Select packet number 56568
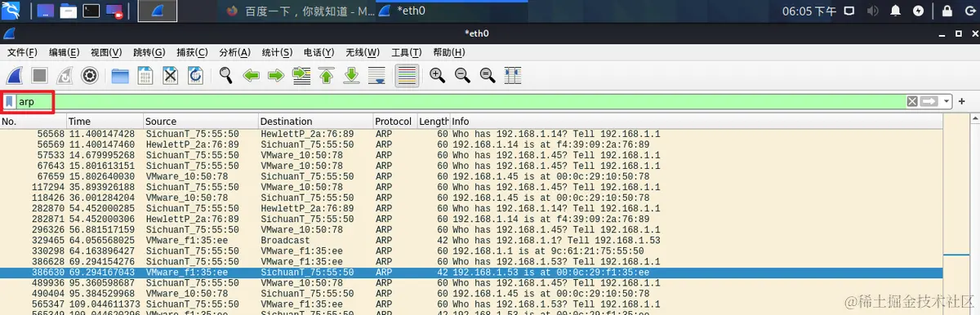This screenshot has height=315, width=980. click(x=470, y=134)
